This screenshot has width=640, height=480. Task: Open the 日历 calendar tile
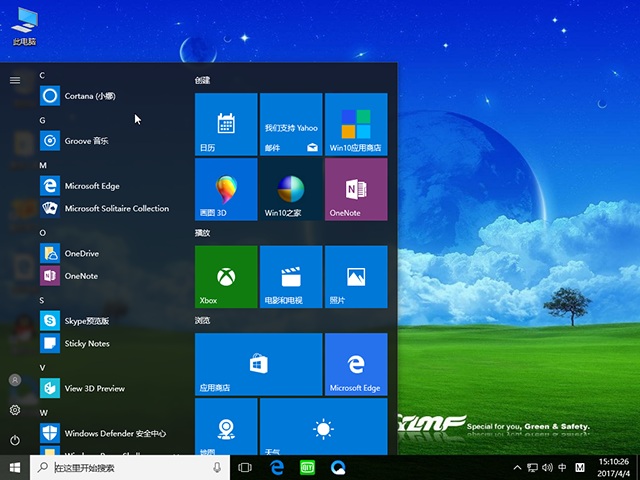(225, 124)
